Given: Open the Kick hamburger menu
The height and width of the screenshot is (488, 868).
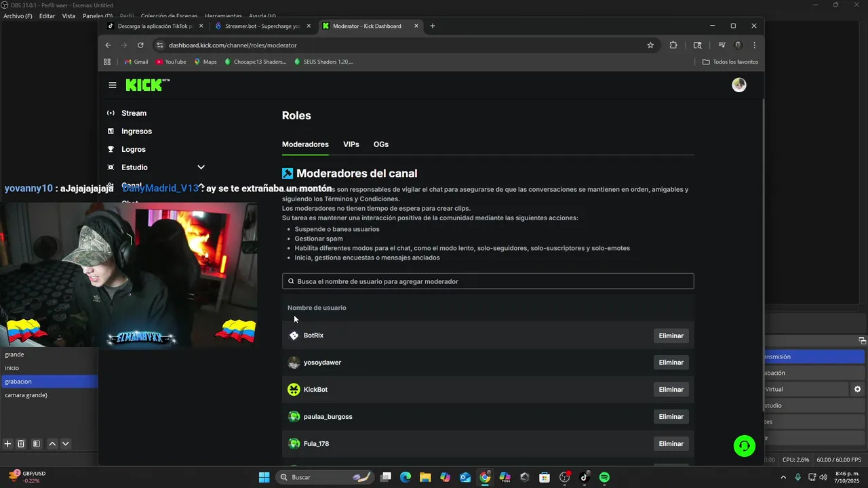Looking at the screenshot, I should coord(113,85).
